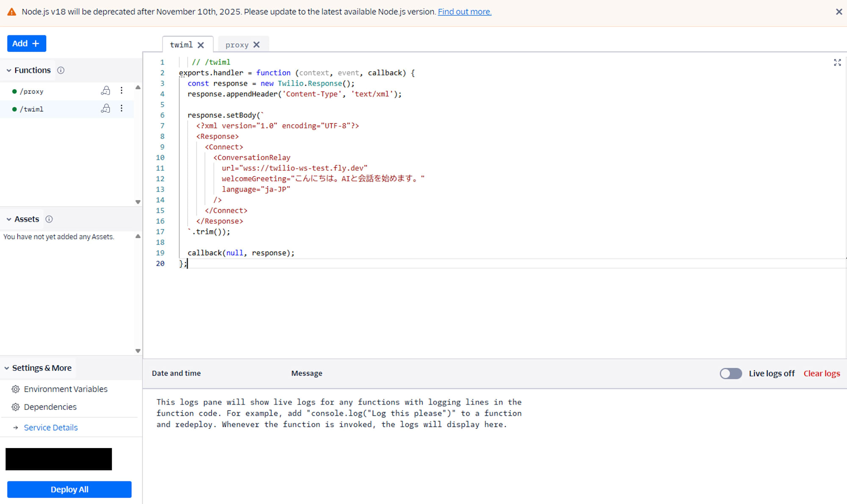
Task: Change visibility lock of /proxy
Action: [105, 91]
